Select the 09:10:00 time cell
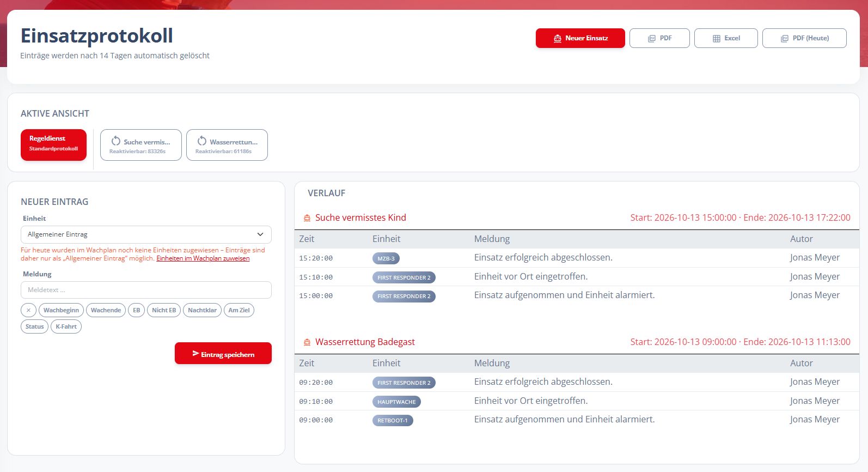This screenshot has height=472, width=868. (316, 402)
